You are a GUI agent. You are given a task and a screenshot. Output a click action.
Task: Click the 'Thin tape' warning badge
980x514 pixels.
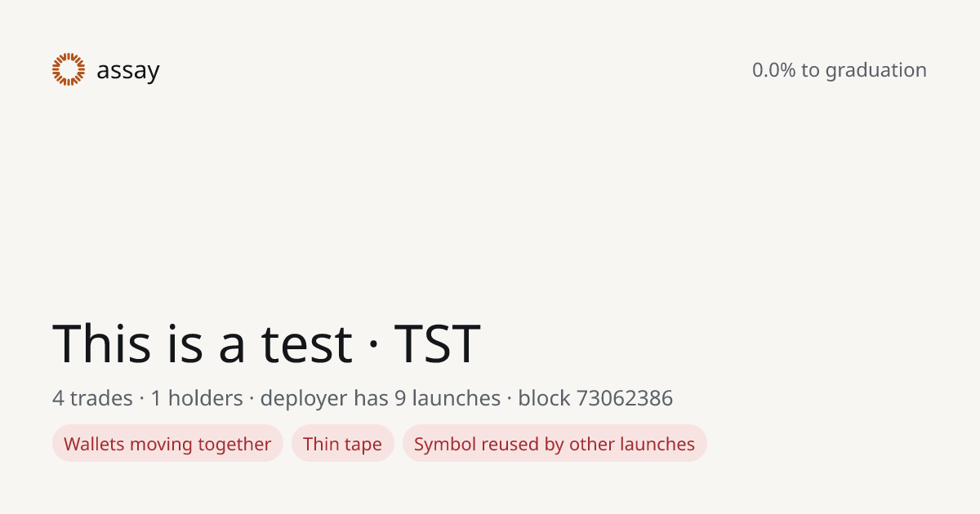pyautogui.click(x=343, y=443)
